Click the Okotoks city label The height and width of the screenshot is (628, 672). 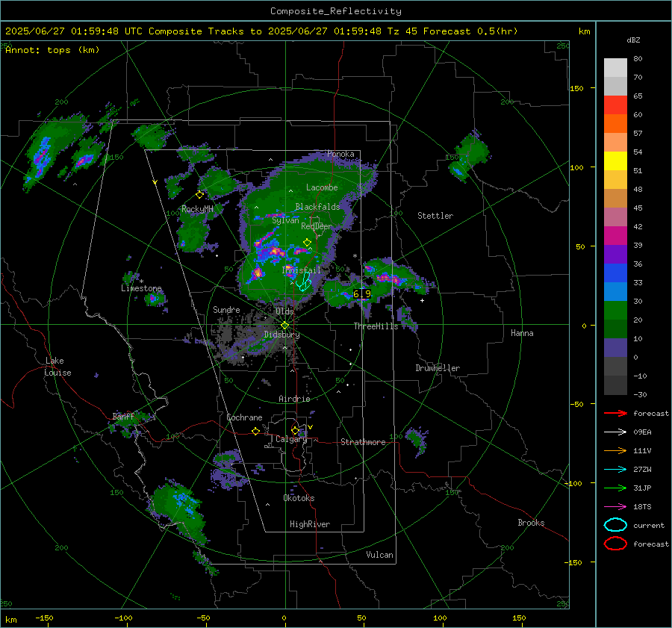click(x=299, y=498)
